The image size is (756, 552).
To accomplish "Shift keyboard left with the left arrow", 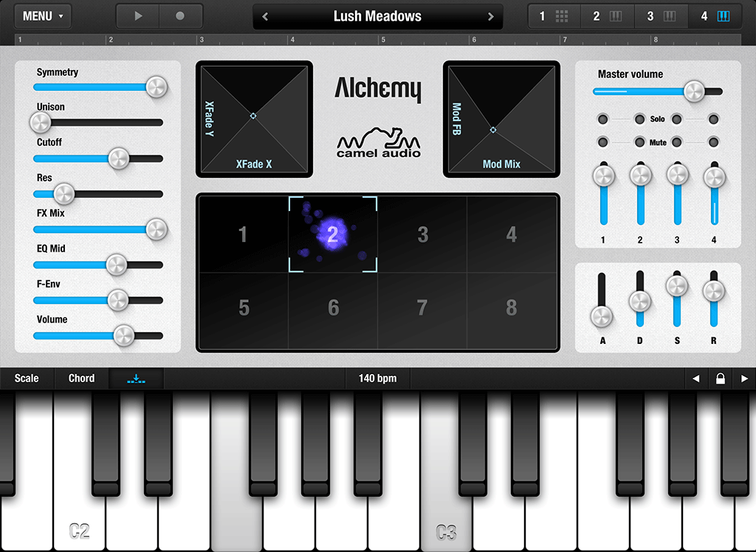I will (x=695, y=379).
